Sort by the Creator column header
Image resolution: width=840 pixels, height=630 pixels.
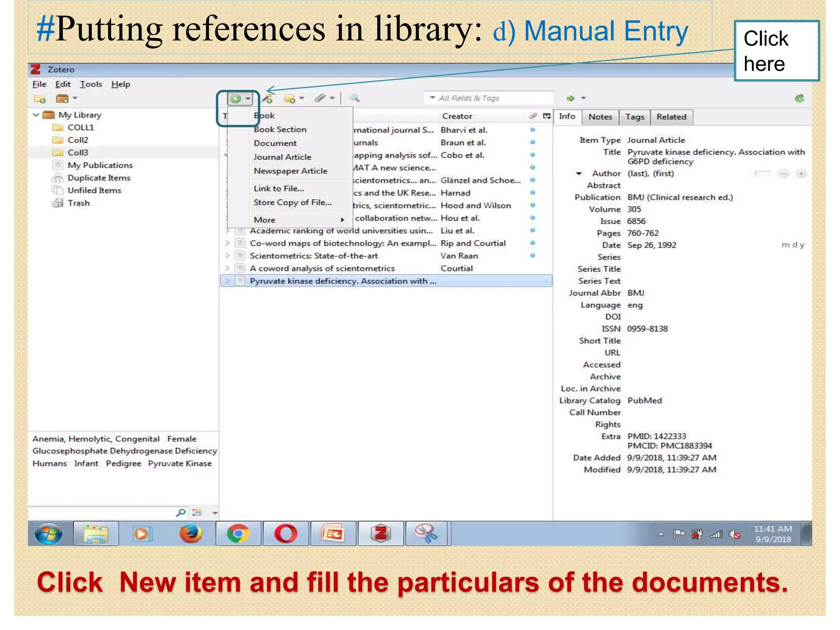pos(482,116)
